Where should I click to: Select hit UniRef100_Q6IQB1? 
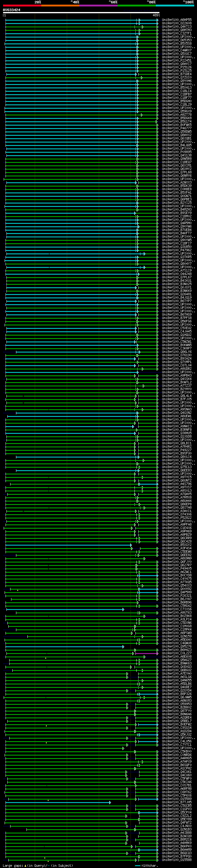click(176, 138)
